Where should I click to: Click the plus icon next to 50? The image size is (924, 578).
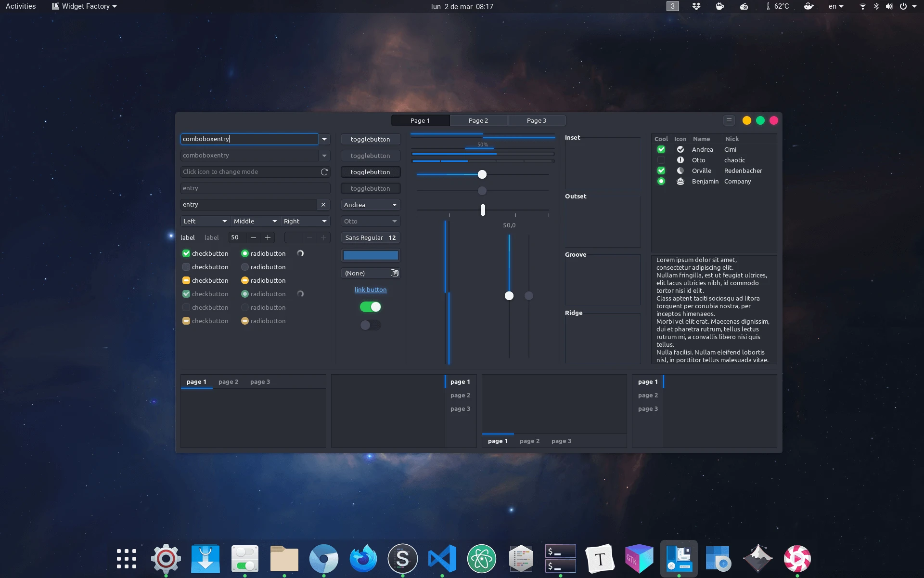268,237
